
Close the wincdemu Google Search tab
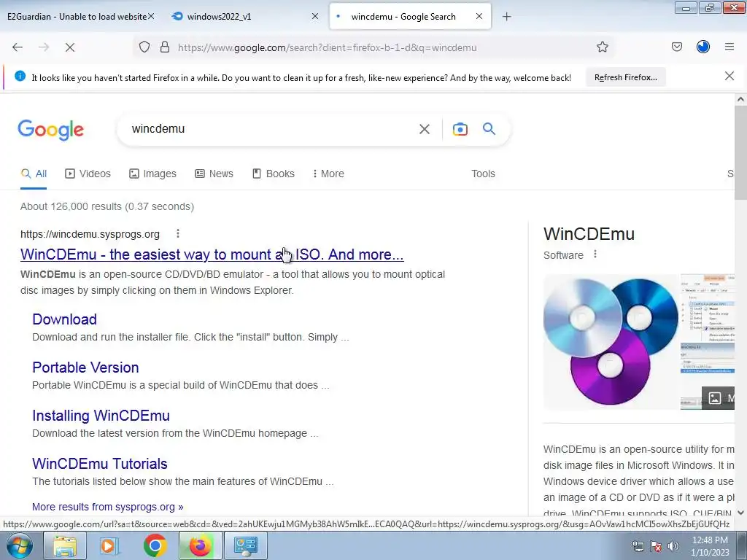[479, 16]
